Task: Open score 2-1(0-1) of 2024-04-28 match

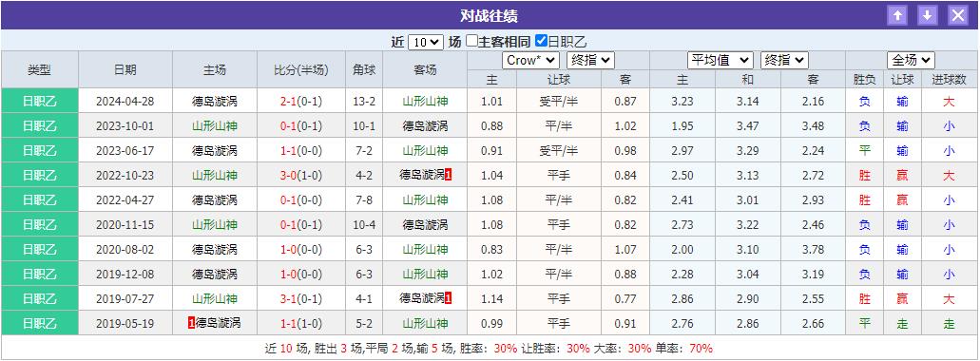Action: 301,102
